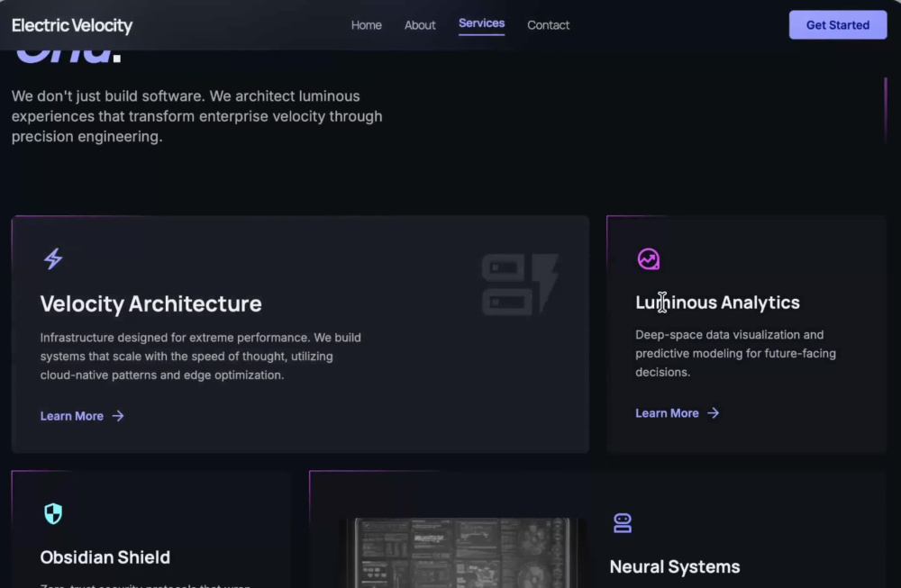Follow Learn More under Luminous Analytics
901x588 pixels.
pyautogui.click(x=678, y=413)
